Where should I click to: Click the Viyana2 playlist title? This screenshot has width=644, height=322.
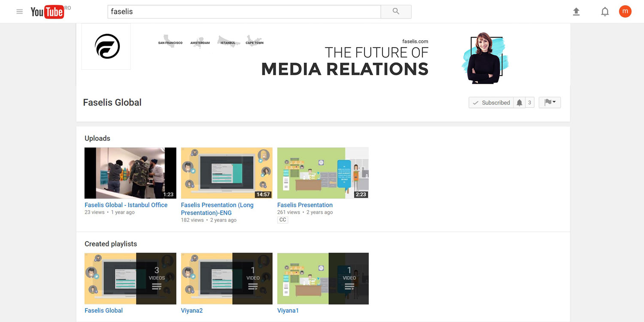[192, 310]
